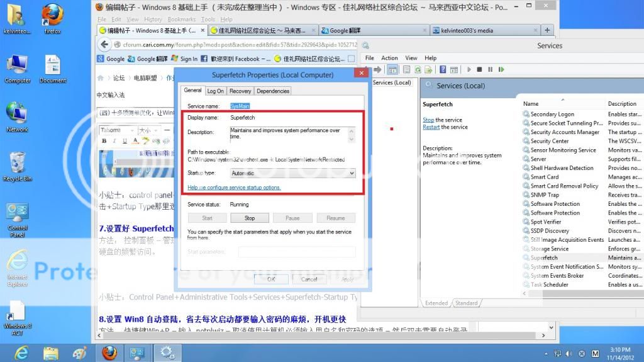Click the Pause Service toolbar icon
This screenshot has height=362, width=644.
489,70
